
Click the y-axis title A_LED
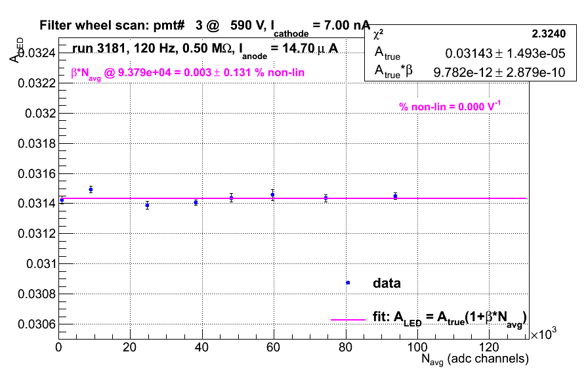click(16, 51)
